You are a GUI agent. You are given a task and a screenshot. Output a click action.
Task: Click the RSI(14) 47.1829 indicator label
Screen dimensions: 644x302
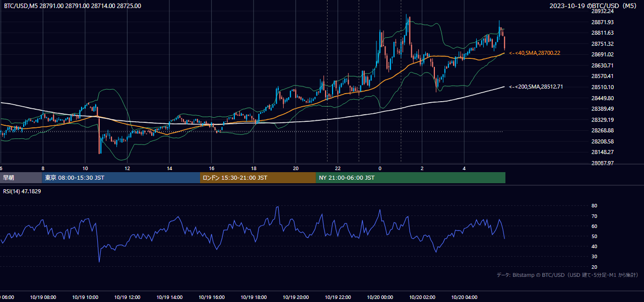click(22, 191)
